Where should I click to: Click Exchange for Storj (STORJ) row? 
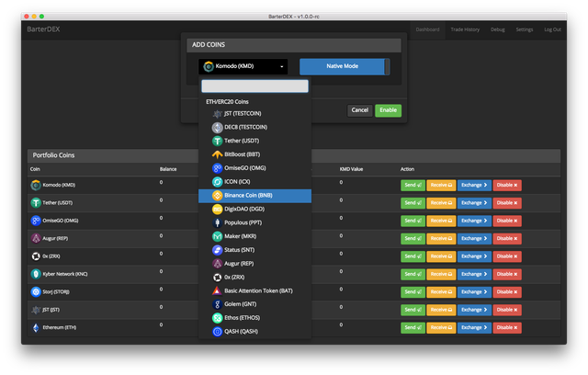[x=474, y=292]
